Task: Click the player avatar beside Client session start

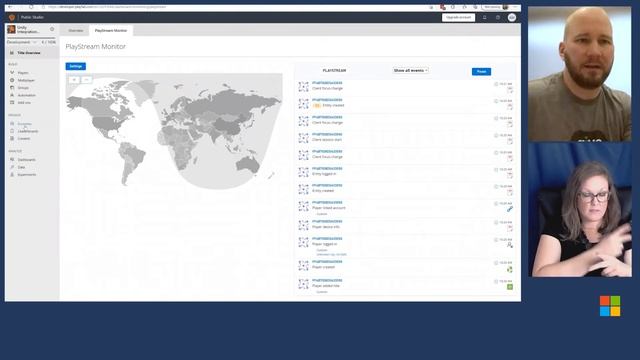Action: click(304, 138)
